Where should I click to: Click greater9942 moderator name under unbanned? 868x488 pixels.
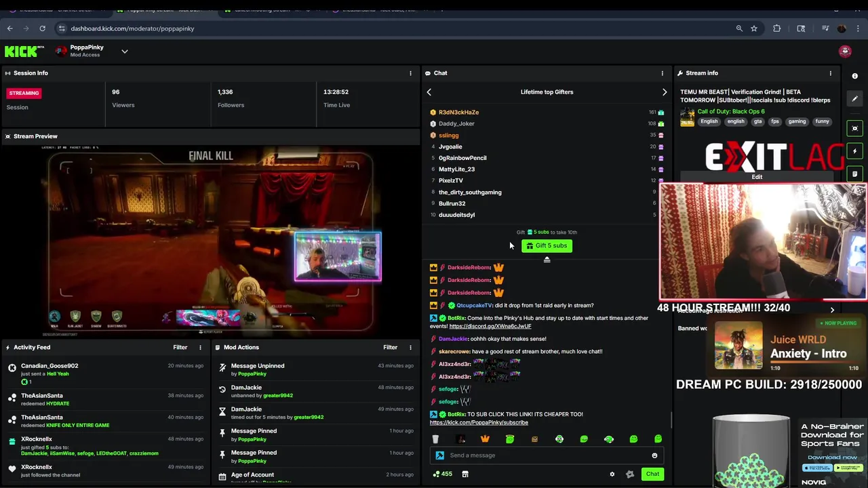pos(278,396)
